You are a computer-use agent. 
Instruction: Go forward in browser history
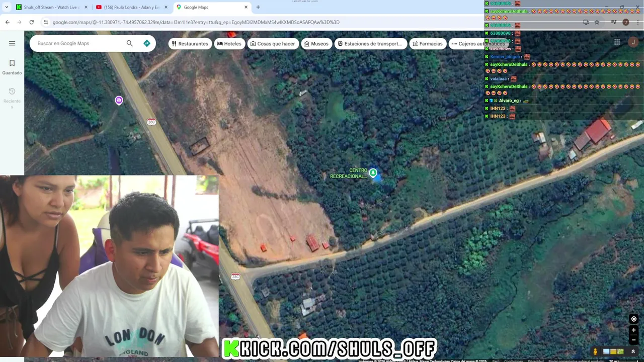coord(19,22)
